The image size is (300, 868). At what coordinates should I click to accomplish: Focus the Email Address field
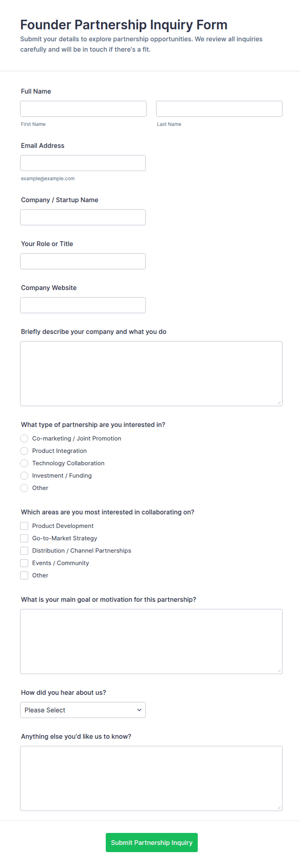tap(83, 163)
